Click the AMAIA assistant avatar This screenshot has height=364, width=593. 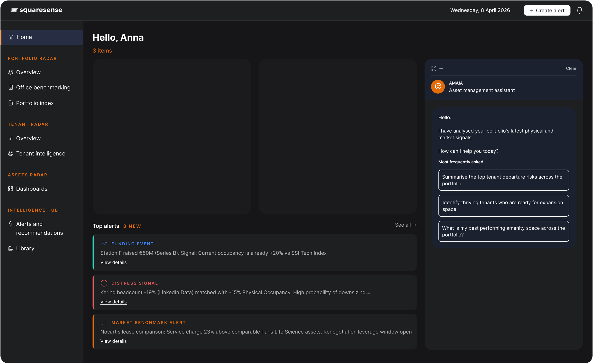(438, 87)
